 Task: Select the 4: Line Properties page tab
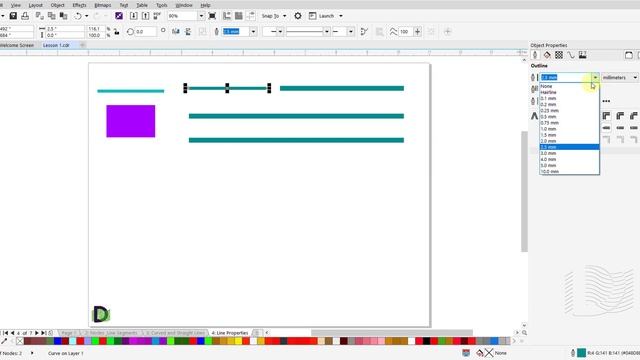(x=230, y=333)
